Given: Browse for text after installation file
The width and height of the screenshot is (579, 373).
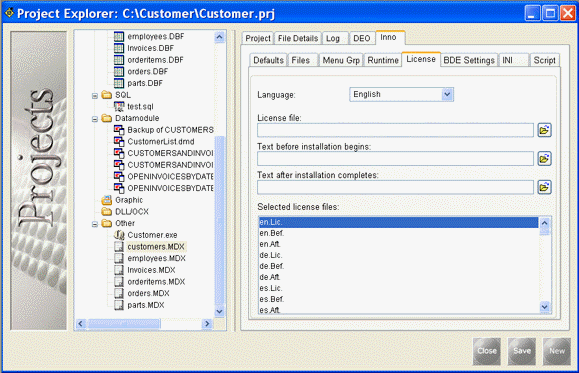Looking at the screenshot, I should 544,187.
